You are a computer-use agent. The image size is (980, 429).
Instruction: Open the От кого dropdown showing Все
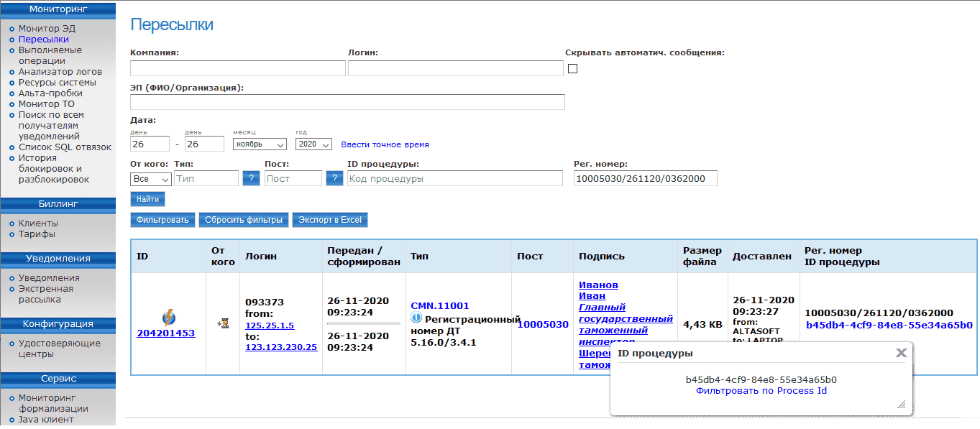[x=151, y=178]
